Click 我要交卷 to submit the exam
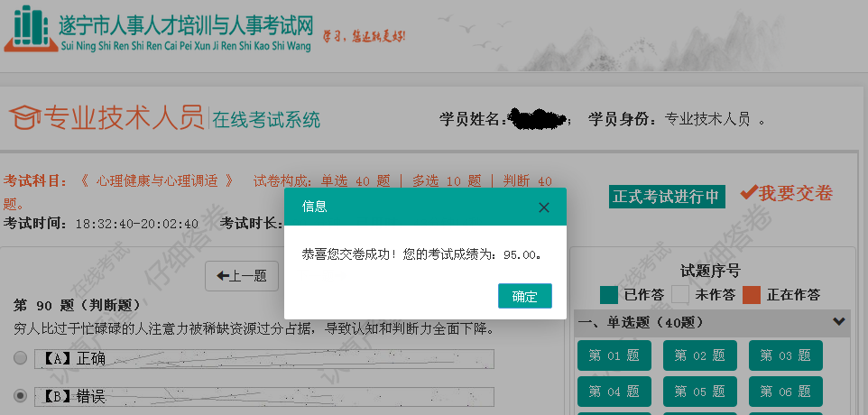The image size is (868, 415). pyautogui.click(x=795, y=193)
